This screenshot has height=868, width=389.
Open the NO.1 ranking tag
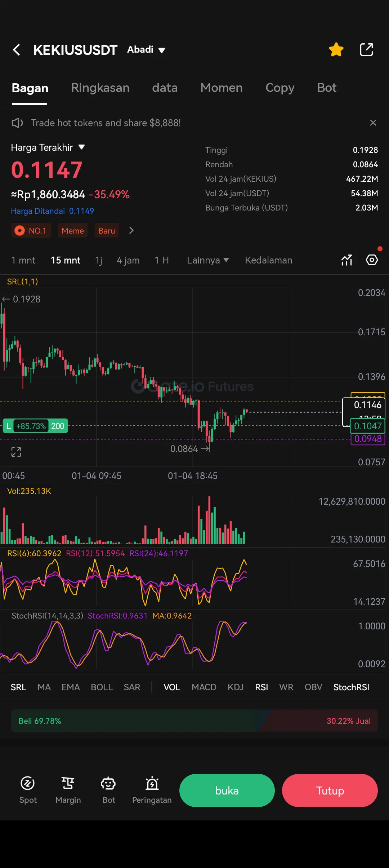(x=31, y=231)
